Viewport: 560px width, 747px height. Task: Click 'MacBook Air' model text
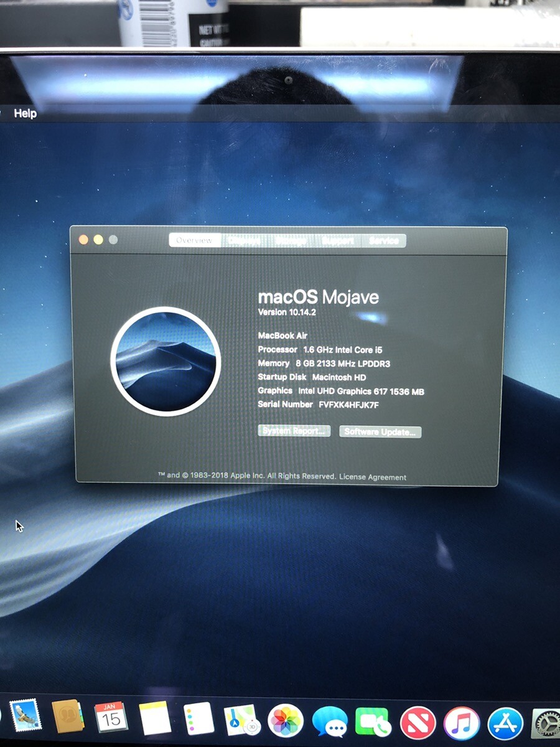tap(283, 336)
